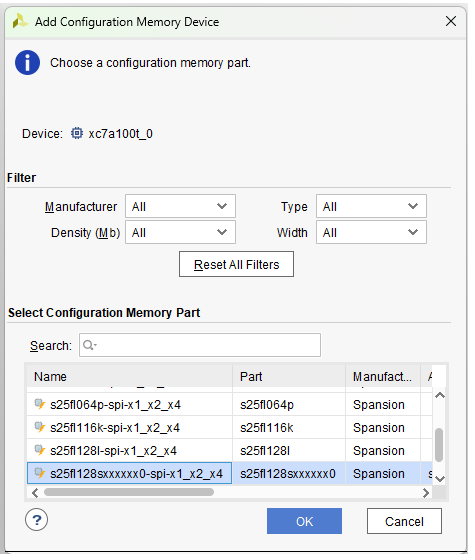475x560 pixels.
Task: Click the xc7a100t_0 device chip icon
Action: (76, 133)
